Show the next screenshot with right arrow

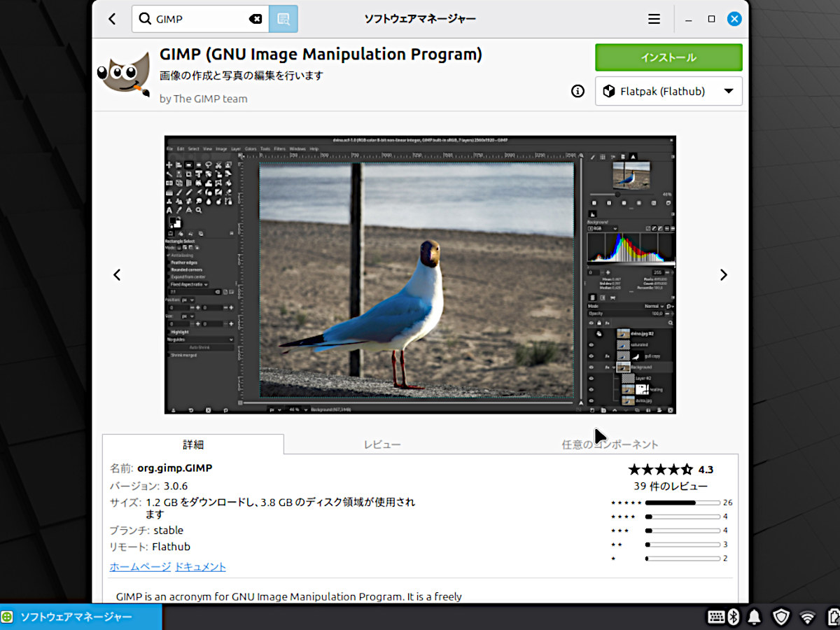coord(723,275)
